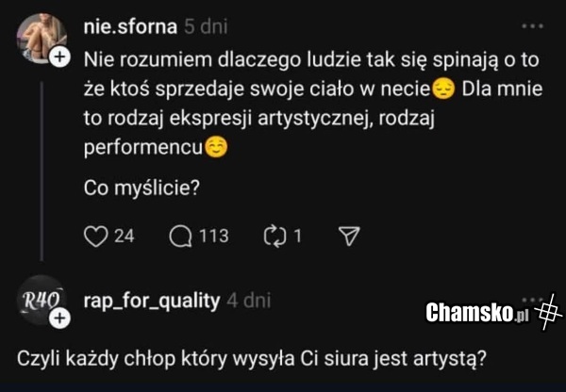Follow nie.sforna using avatar plus badge
Screen dimensions: 566x392
(x=60, y=58)
